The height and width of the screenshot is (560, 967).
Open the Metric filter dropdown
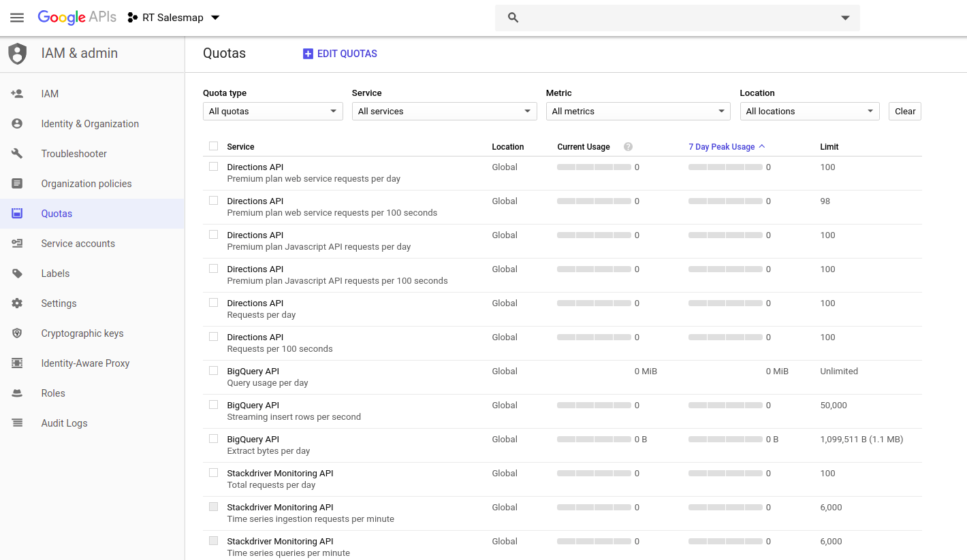(638, 112)
